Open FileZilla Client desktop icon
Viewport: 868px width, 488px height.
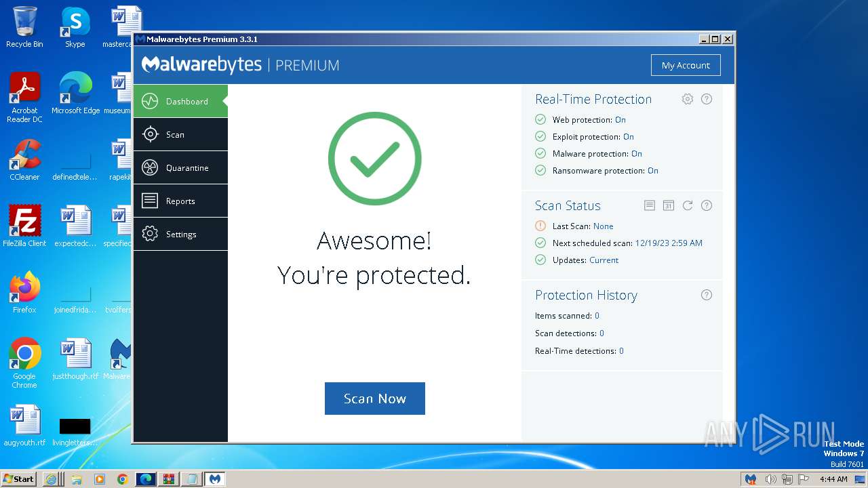[x=24, y=226]
